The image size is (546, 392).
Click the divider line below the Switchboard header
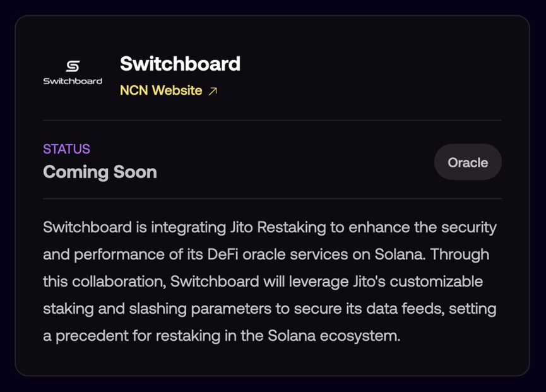click(272, 120)
